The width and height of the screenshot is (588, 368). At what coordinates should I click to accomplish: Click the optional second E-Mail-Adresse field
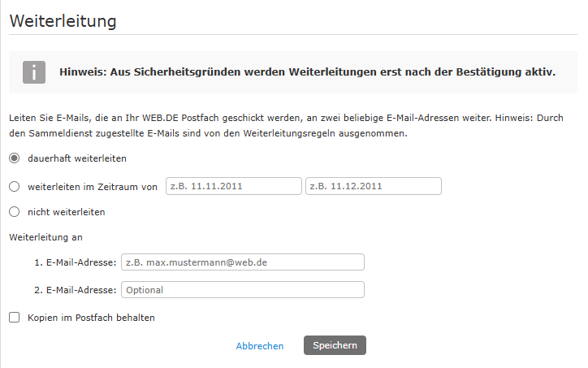click(x=243, y=290)
